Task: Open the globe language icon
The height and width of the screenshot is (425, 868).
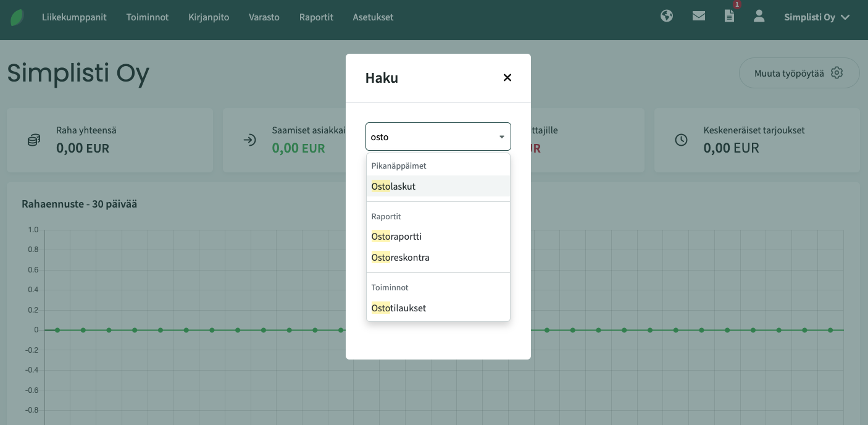Action: click(667, 16)
